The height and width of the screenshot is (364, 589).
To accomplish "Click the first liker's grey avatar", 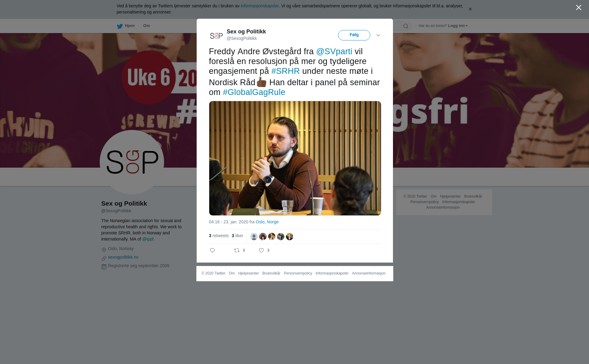I will point(254,237).
